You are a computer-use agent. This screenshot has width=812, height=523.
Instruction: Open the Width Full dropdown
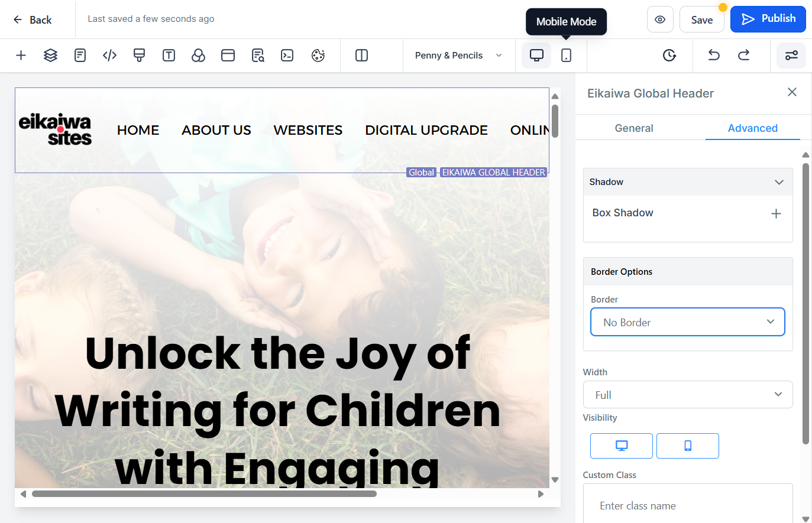pos(688,395)
